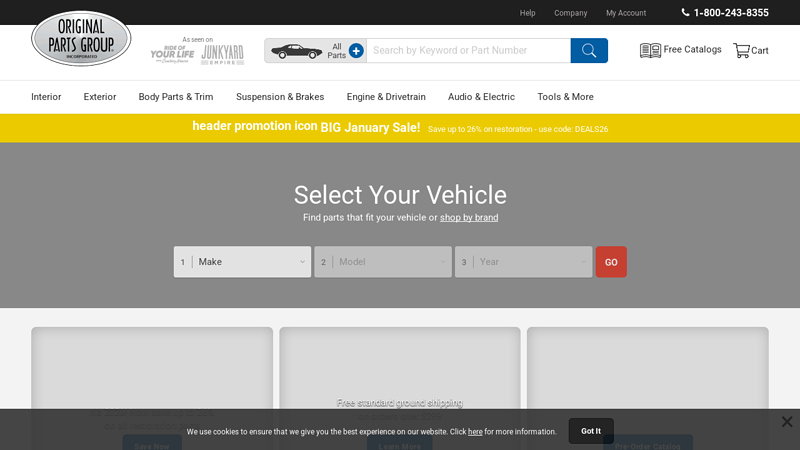Open the Suspension & Brakes menu
The width and height of the screenshot is (800, 450).
click(280, 97)
